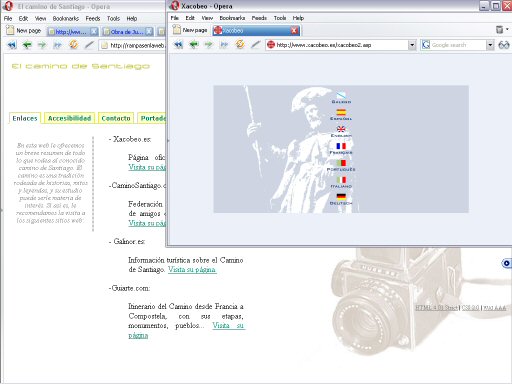Open the Bookmarks menu in Xacobeo window
Screen dimensions: 512x384
[232, 18]
